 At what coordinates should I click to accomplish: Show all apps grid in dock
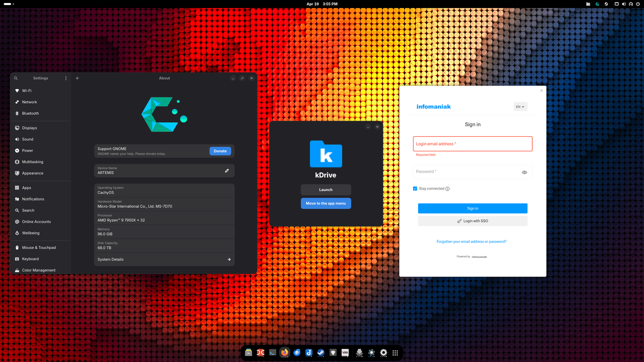[395, 353]
